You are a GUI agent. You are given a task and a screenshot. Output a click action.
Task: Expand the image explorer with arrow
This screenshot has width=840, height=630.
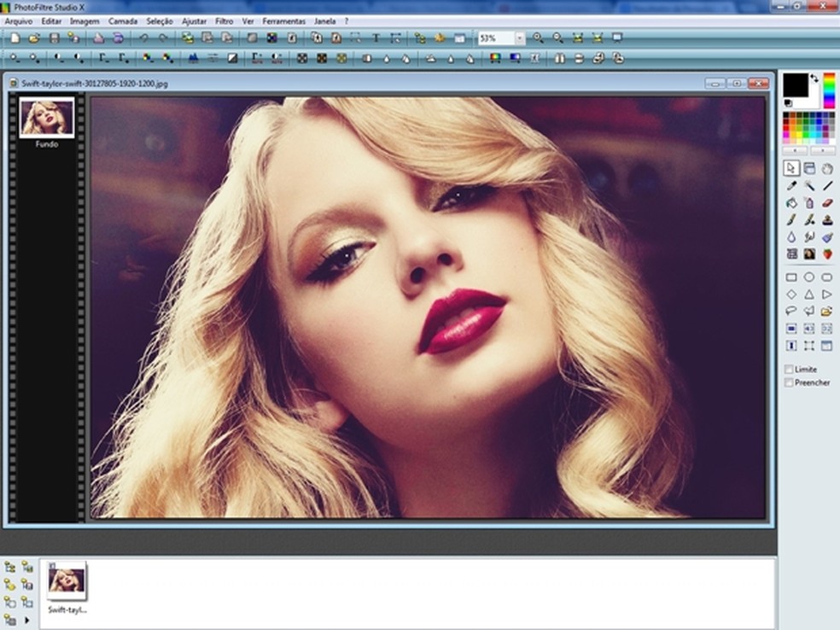(x=26, y=621)
